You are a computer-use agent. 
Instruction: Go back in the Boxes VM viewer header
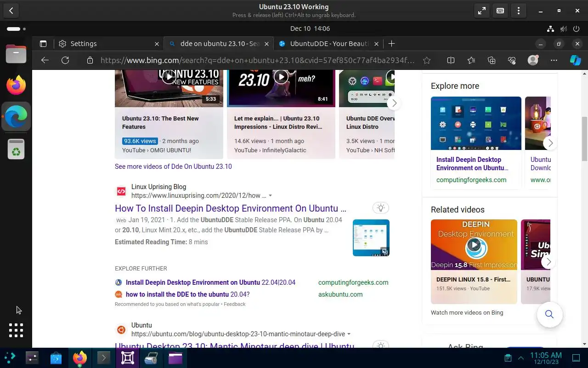[11, 10]
